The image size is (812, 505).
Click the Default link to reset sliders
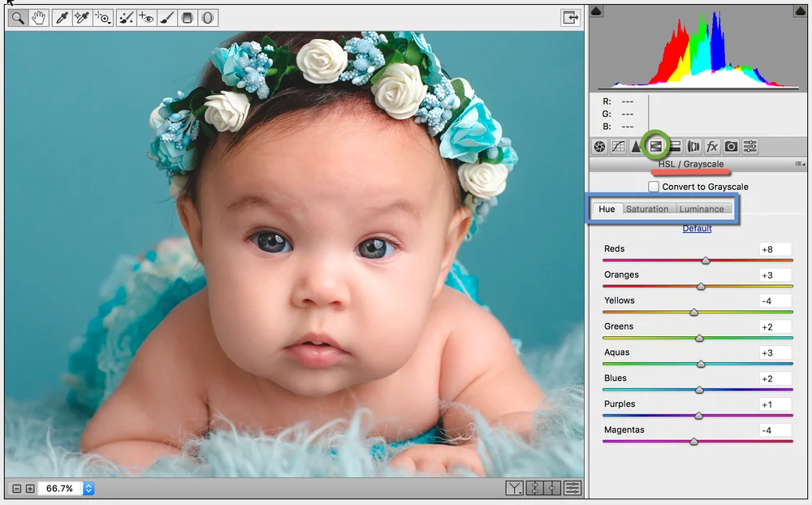pos(697,228)
